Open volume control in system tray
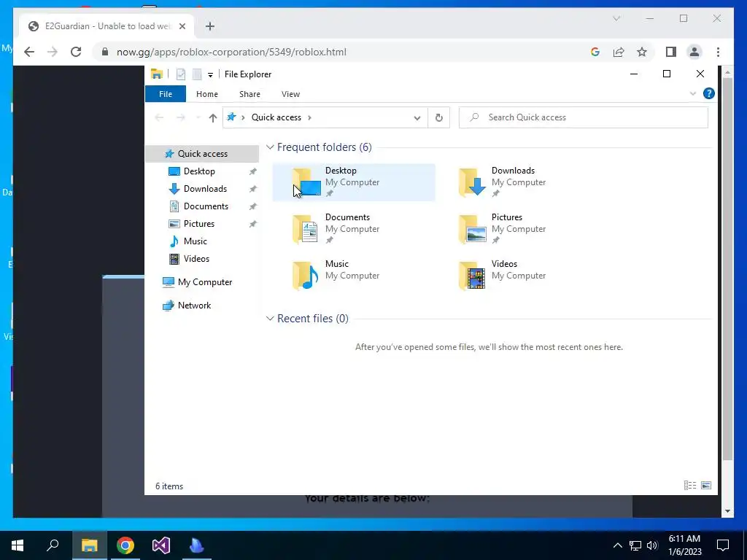This screenshot has width=747, height=560. pos(652,545)
